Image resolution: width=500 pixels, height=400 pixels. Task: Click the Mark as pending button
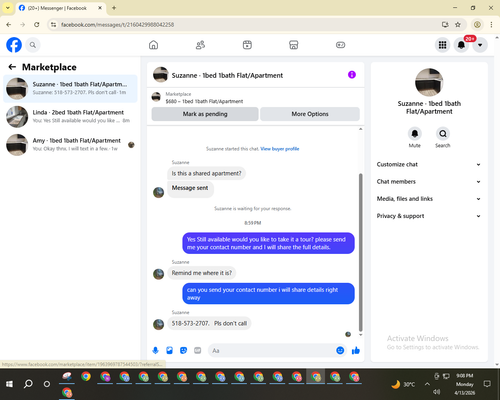coord(205,114)
